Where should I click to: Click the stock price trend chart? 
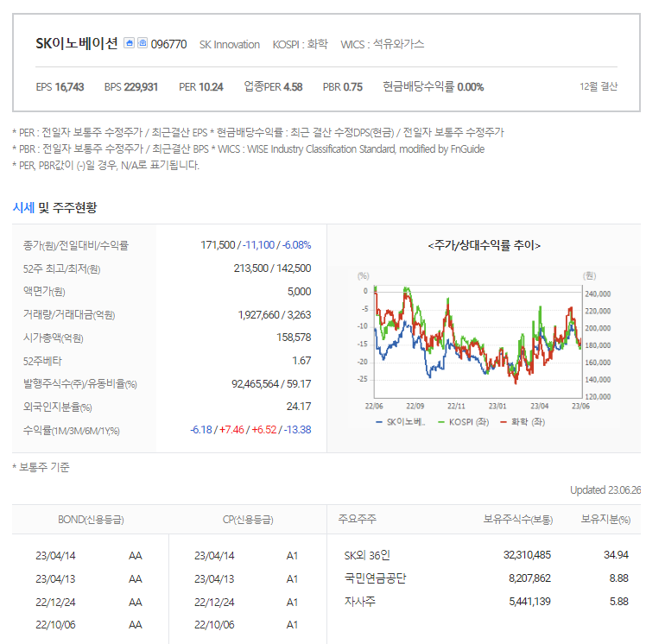point(478,341)
